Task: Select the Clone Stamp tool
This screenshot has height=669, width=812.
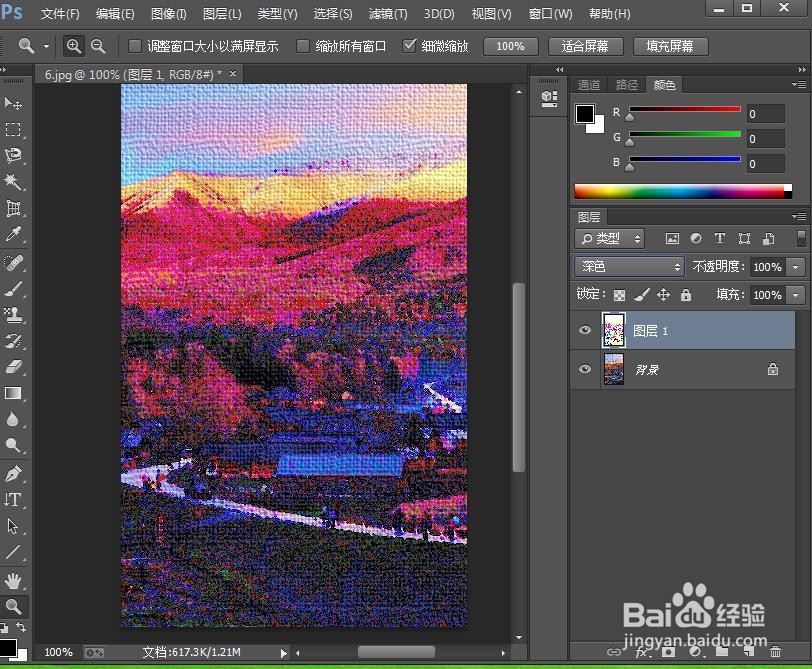Action: pyautogui.click(x=13, y=314)
